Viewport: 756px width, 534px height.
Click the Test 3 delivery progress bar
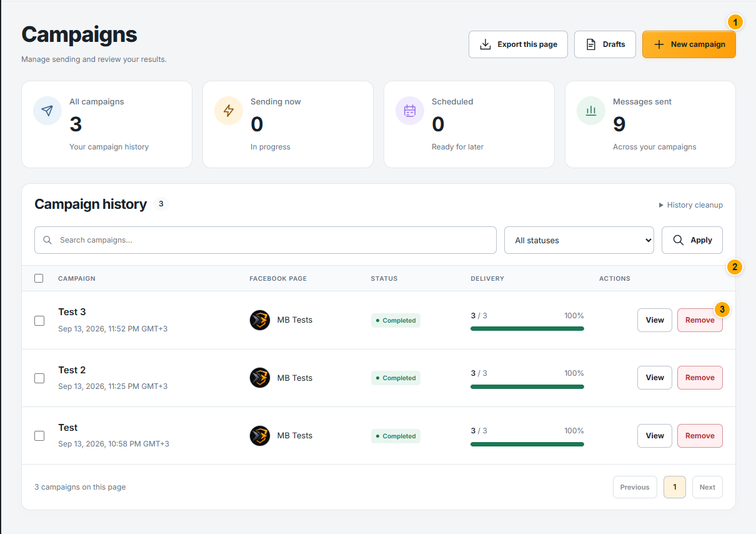click(527, 328)
